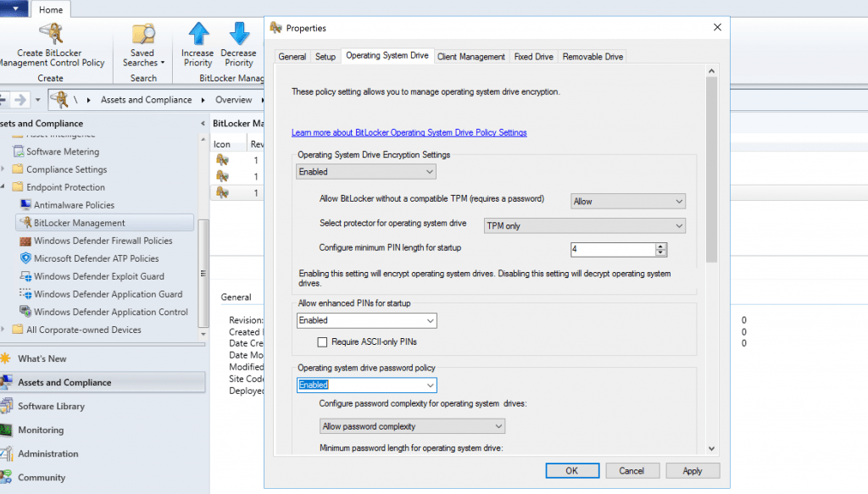Screen dimensions: 868x494
Task: Click scroll up arrow in Properties dialog
Action: (711, 71)
